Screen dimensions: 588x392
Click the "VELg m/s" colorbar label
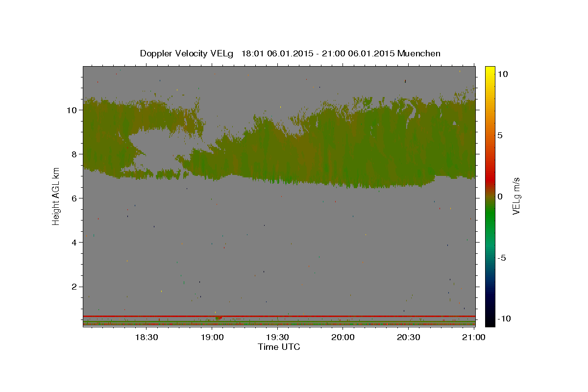(x=516, y=196)
